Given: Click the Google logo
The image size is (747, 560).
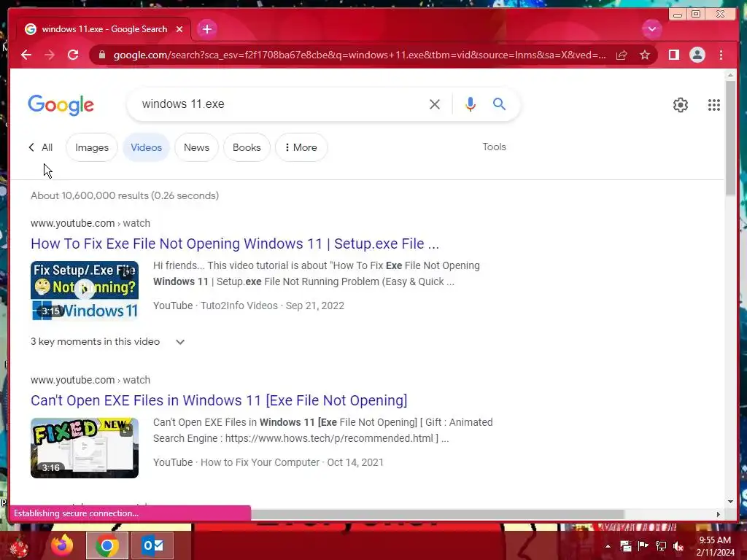Looking at the screenshot, I should pos(61,105).
